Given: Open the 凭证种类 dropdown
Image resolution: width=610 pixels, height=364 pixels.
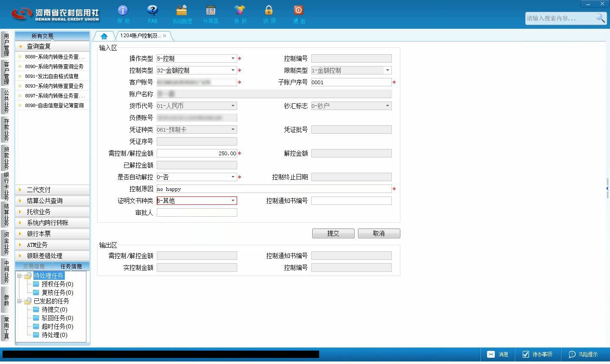Looking at the screenshot, I should (233, 130).
